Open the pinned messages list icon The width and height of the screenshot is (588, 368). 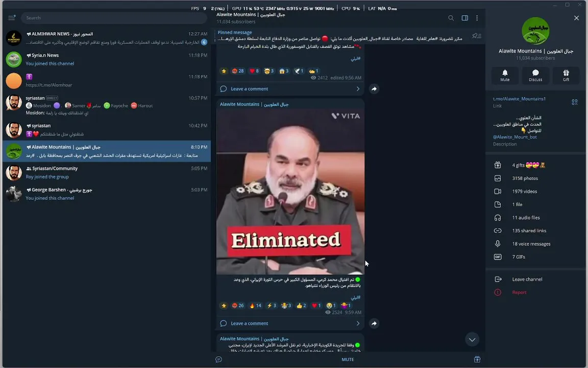coord(477,36)
